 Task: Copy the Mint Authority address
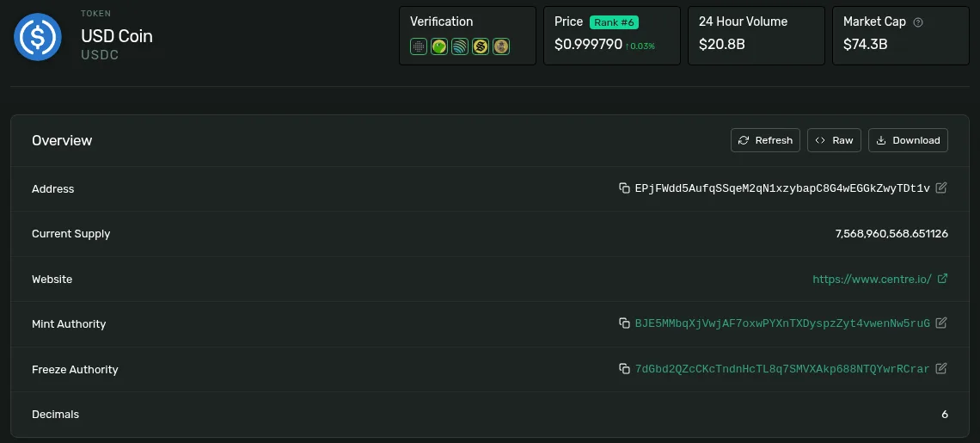[x=624, y=323]
